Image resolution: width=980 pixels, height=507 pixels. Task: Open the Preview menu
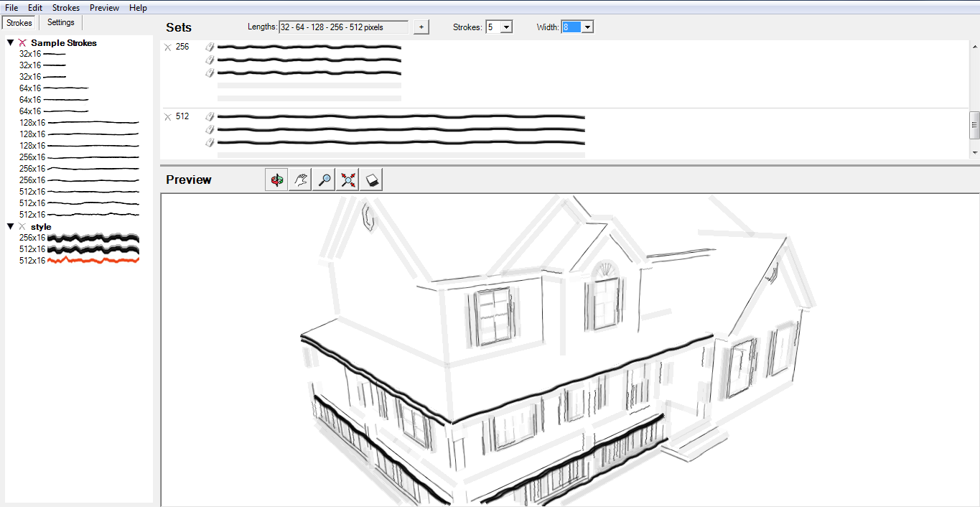(x=104, y=7)
